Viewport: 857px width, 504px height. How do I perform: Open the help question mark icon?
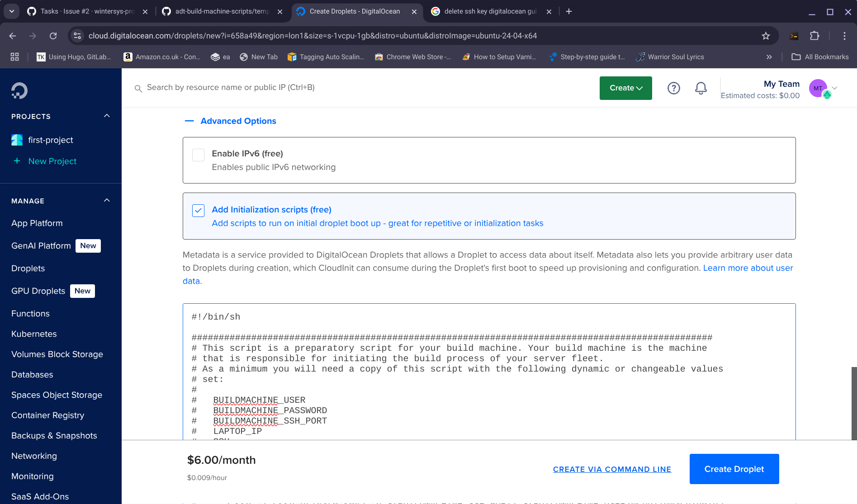pos(673,88)
